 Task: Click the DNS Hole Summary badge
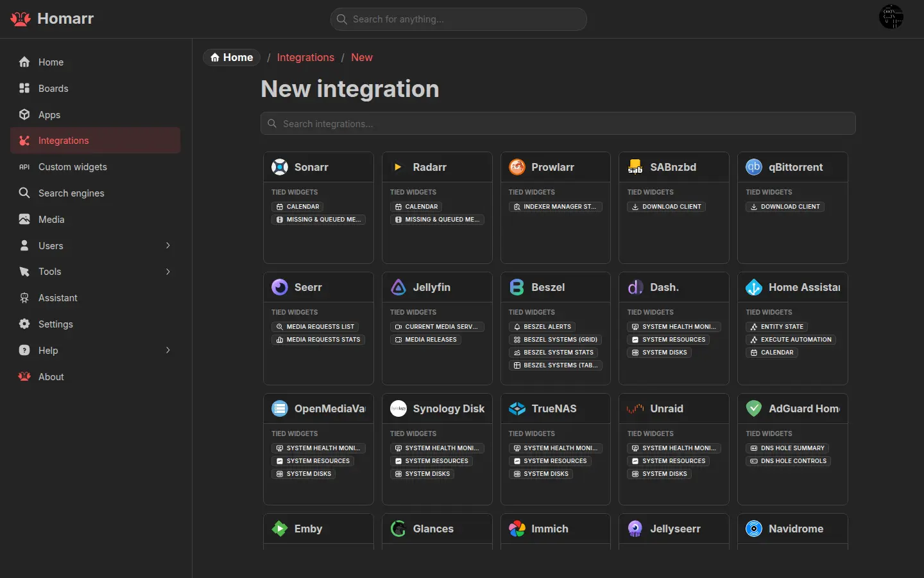point(787,448)
